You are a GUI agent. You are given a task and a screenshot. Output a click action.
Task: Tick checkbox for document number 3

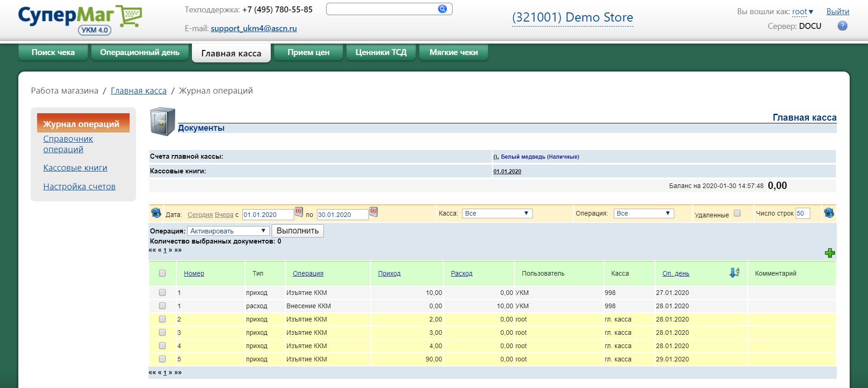(162, 332)
